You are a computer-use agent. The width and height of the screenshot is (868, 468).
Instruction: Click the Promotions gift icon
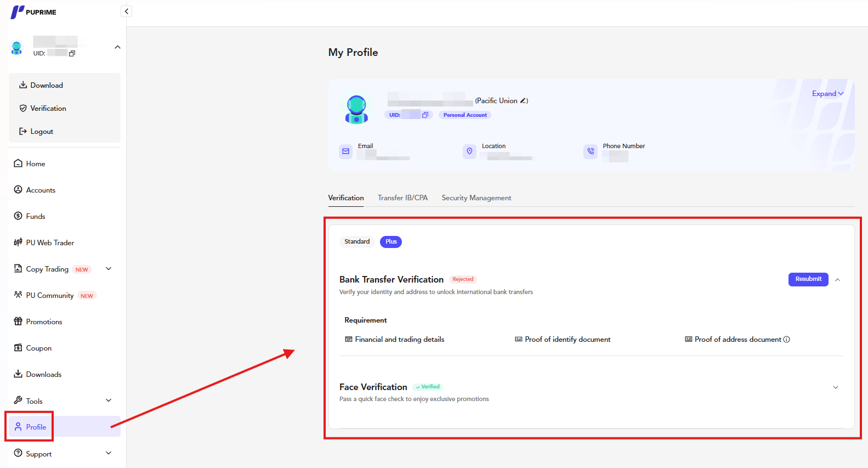[18, 321]
